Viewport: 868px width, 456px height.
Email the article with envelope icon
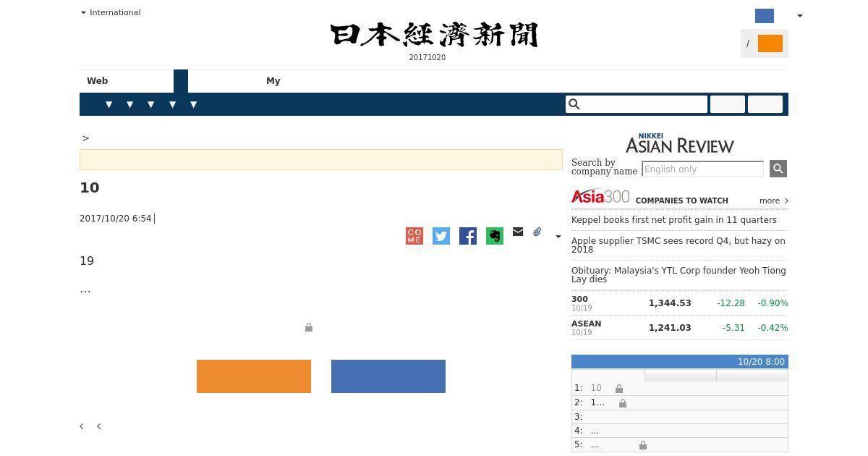pos(518,232)
